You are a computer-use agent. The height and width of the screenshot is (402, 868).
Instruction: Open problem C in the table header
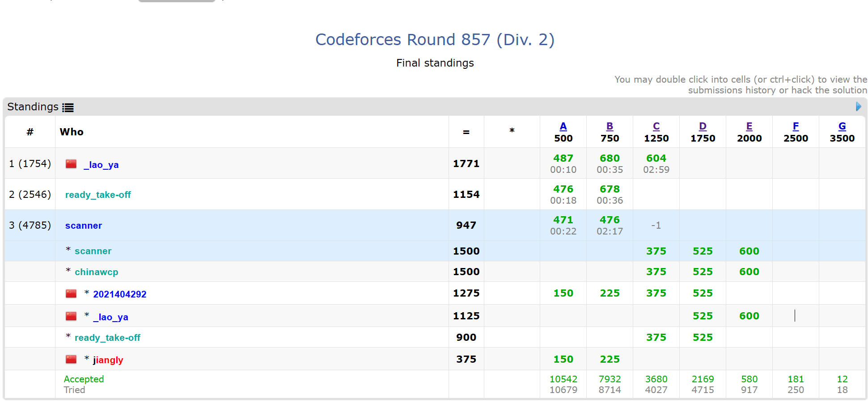click(x=656, y=126)
